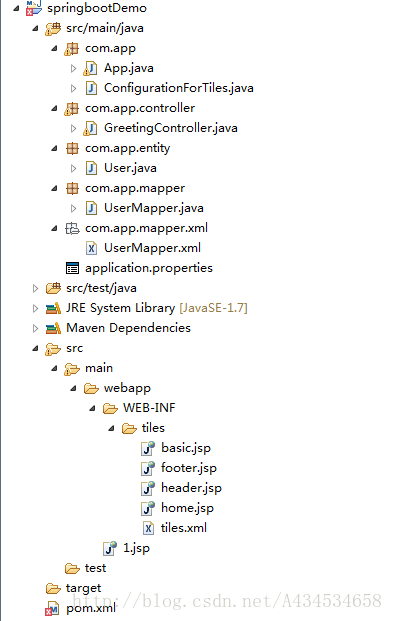393x621 pixels.
Task: Click the UserMapper.java file icon
Action: coord(92,208)
